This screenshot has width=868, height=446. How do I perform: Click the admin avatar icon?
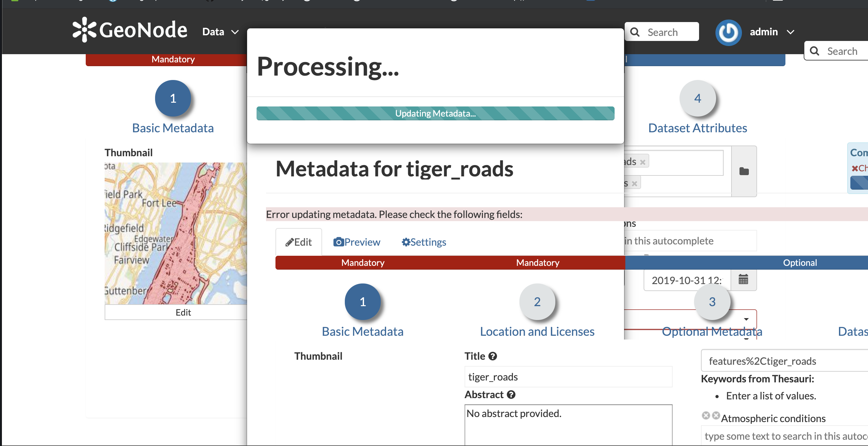coord(728,32)
